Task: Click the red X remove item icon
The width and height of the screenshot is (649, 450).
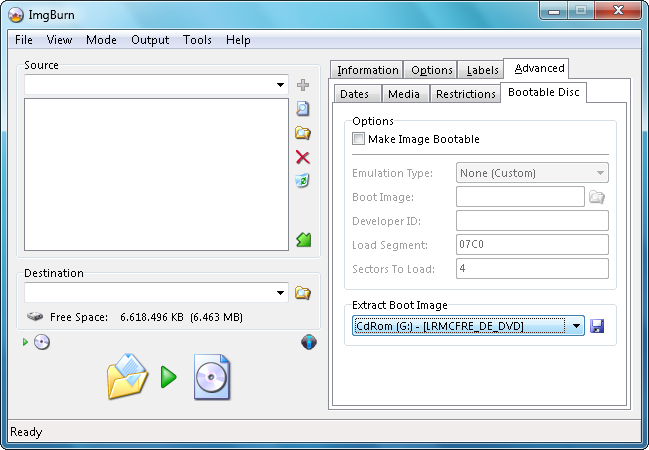Action: click(303, 157)
